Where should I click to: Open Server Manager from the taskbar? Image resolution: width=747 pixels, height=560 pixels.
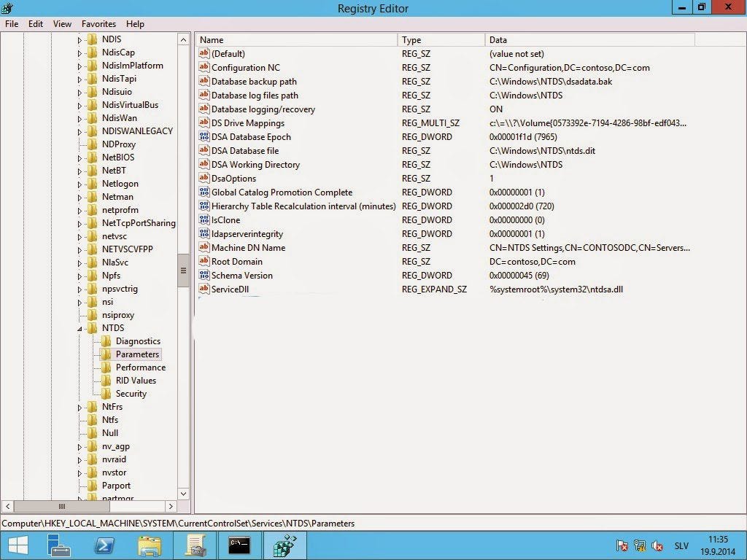59,545
